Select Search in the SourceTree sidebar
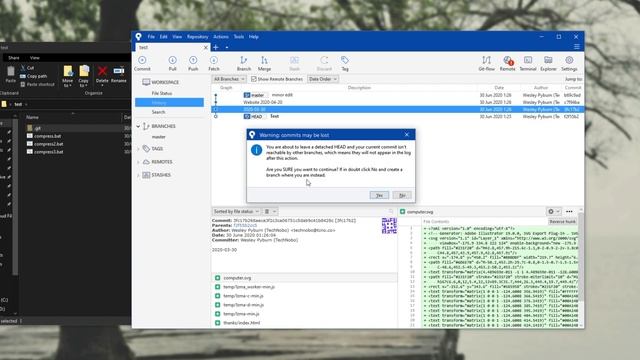This screenshot has width=640, height=360. [158, 112]
